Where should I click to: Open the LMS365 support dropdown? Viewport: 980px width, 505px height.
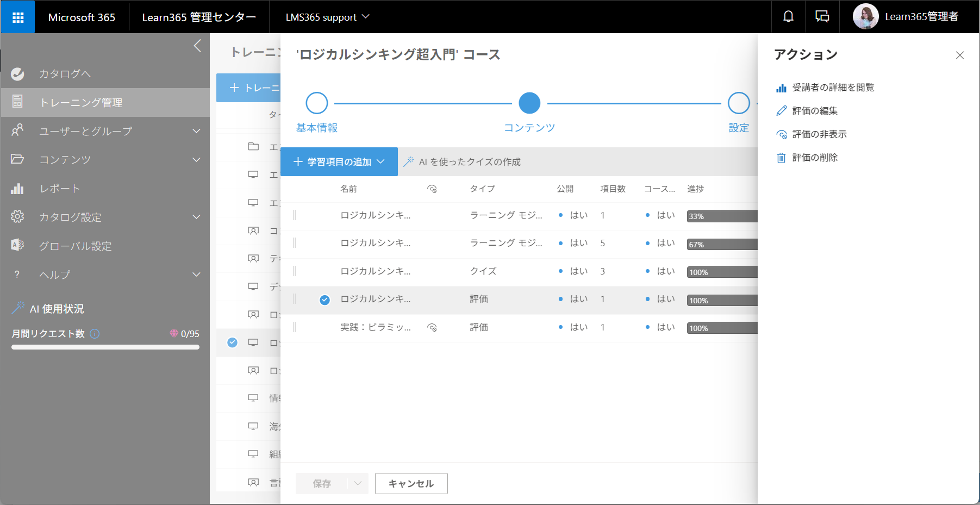pyautogui.click(x=327, y=17)
